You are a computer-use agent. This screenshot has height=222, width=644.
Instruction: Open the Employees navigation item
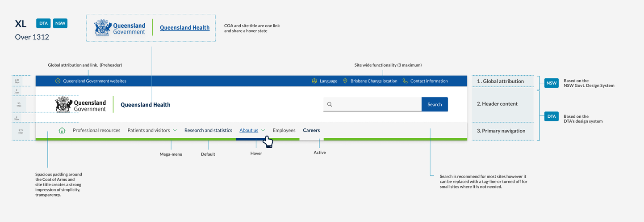click(284, 130)
